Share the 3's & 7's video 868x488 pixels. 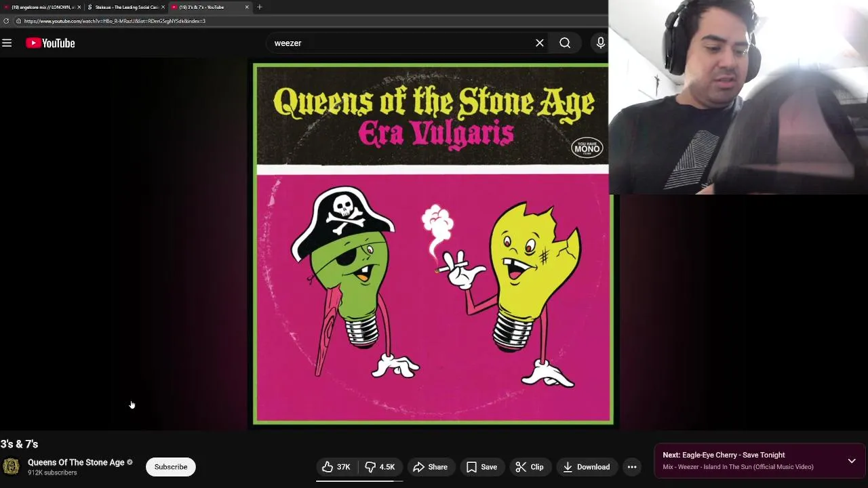point(430,467)
